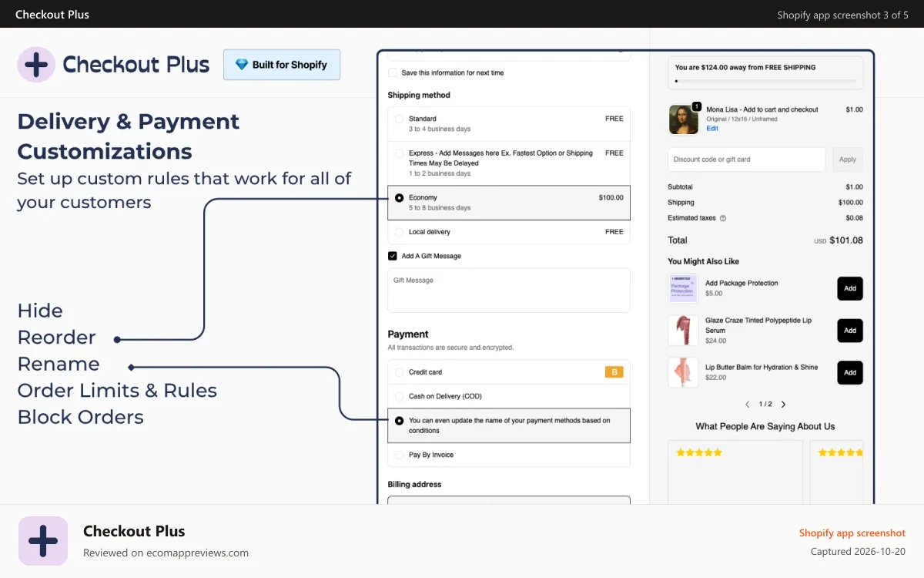
Task: Click the You Might Also Like heading
Action: pos(704,261)
